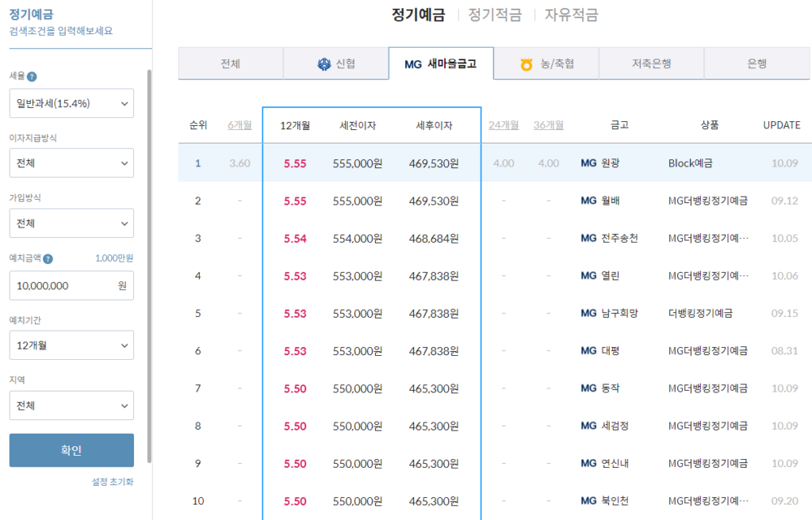
Task: Open the 지역 dropdown
Action: click(x=71, y=405)
